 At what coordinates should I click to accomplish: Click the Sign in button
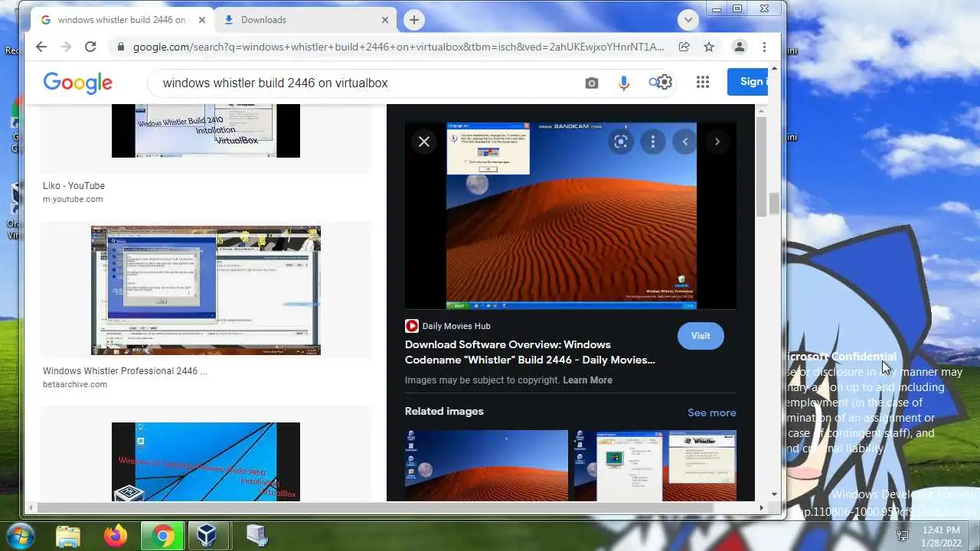(748, 81)
